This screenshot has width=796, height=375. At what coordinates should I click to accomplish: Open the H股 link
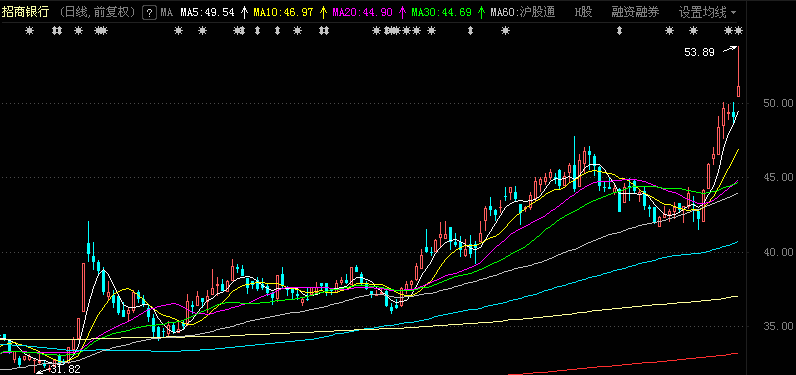(x=583, y=12)
